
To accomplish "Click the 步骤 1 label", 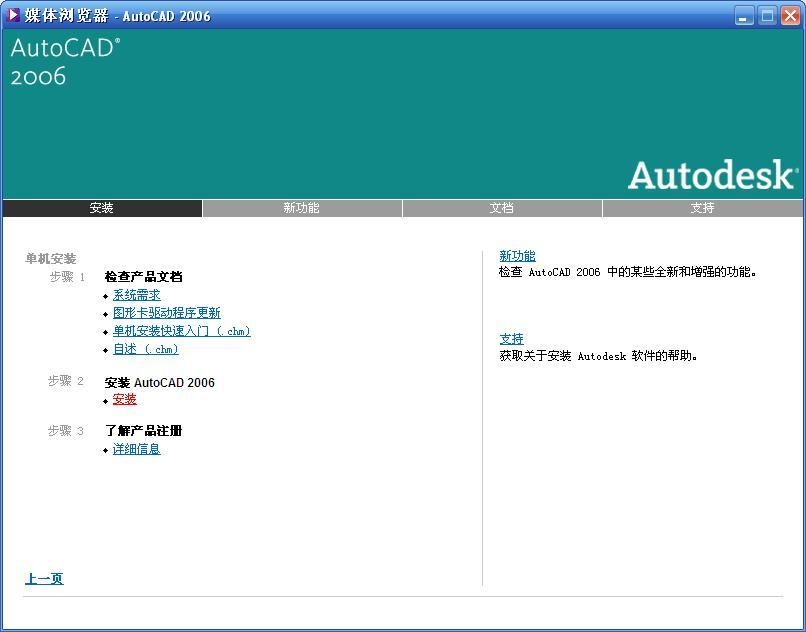I will 67,277.
